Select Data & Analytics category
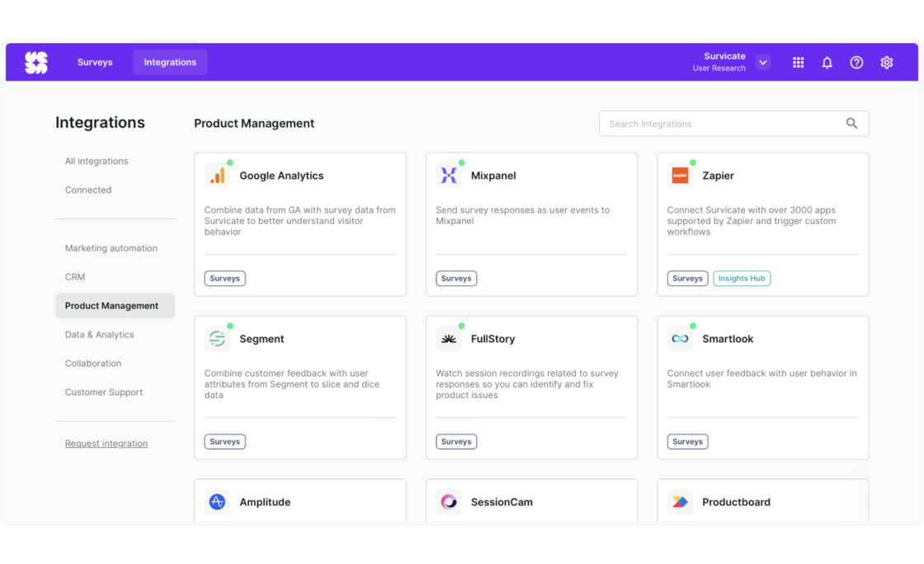924x564 pixels. click(100, 335)
